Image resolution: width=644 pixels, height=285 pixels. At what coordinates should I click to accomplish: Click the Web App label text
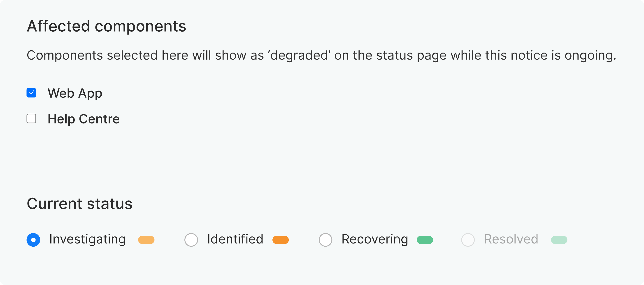pos(75,93)
